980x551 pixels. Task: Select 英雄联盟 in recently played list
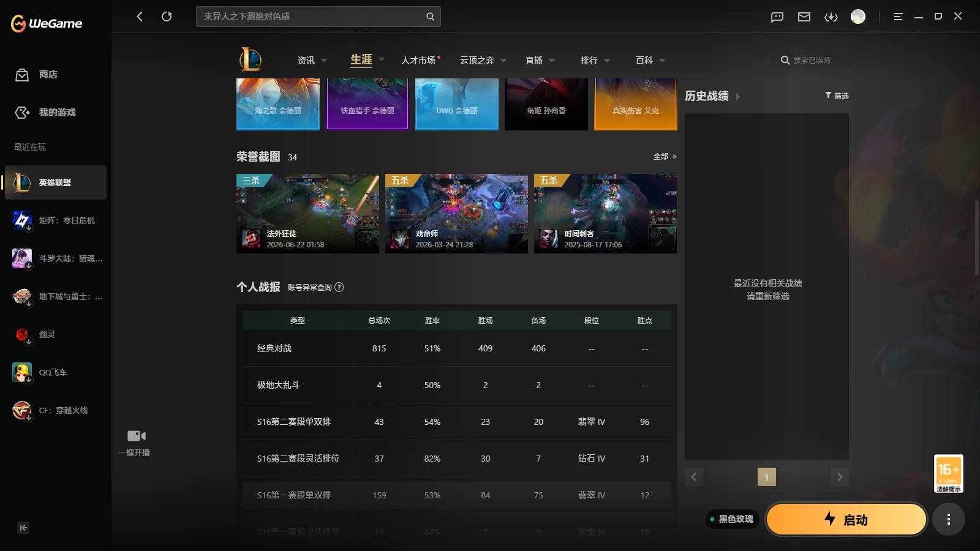56,182
